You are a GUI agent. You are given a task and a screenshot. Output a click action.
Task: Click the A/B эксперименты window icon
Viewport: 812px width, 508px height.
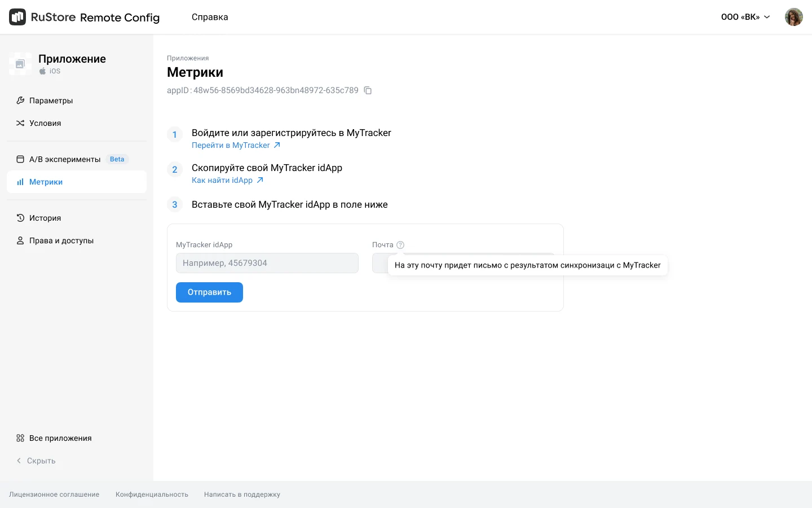point(20,159)
